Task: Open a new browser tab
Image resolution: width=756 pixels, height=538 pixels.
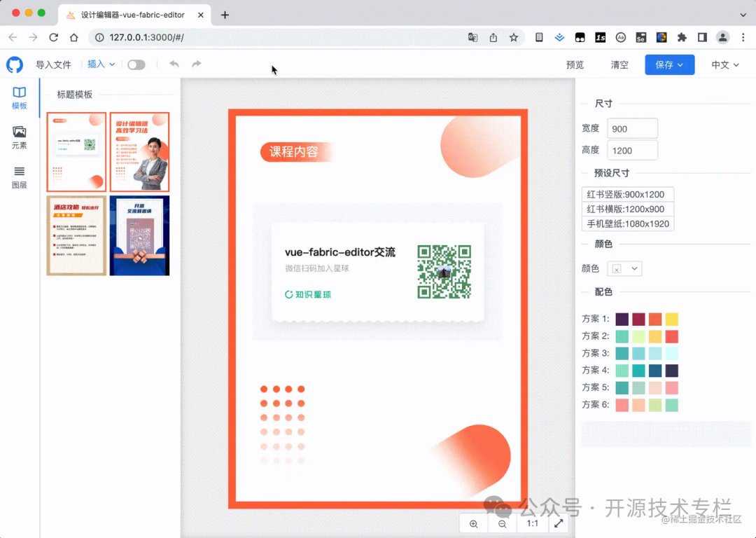Action: pyautogui.click(x=225, y=15)
